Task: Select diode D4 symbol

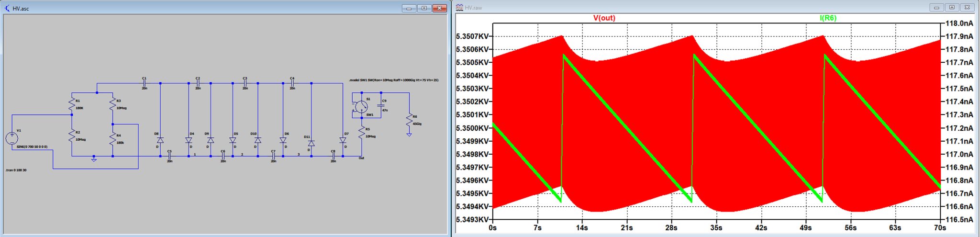Action: point(189,140)
